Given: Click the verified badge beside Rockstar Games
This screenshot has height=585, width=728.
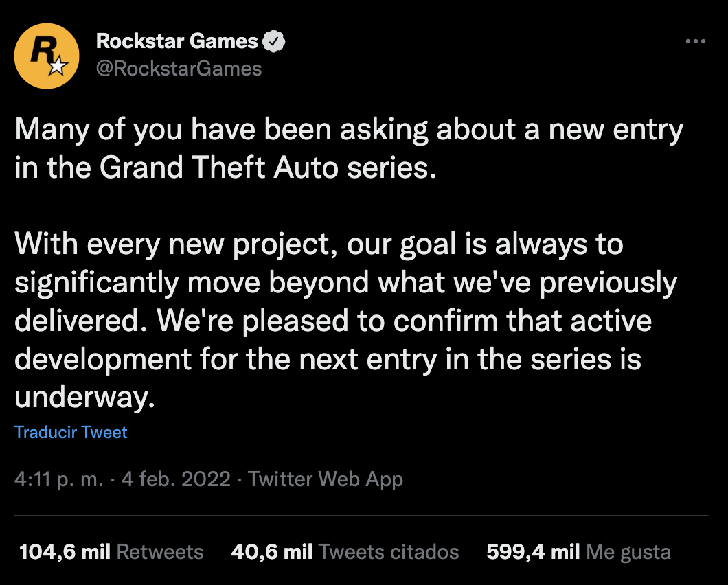Looking at the screenshot, I should [x=273, y=41].
